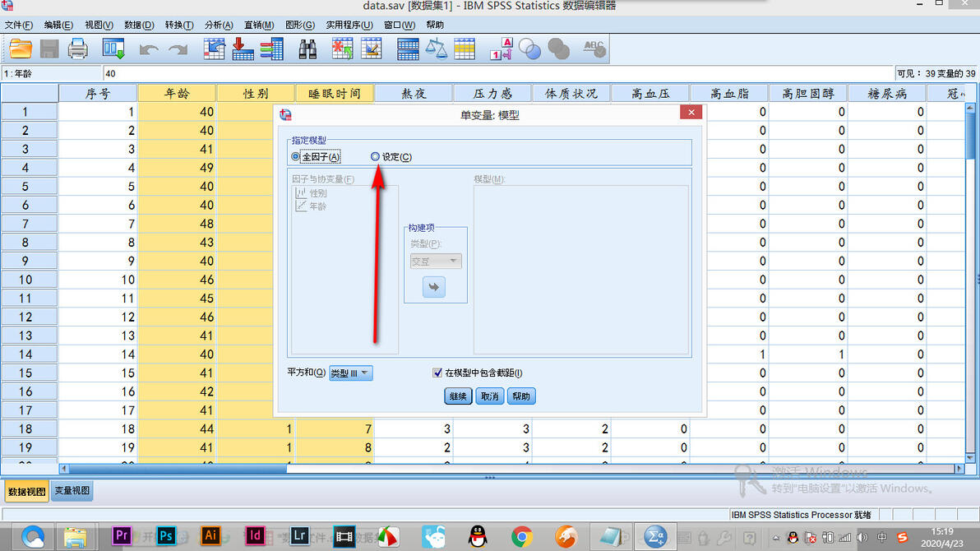Click the Variables info icon
The width and height of the screenshot is (980, 551).
tap(272, 49)
